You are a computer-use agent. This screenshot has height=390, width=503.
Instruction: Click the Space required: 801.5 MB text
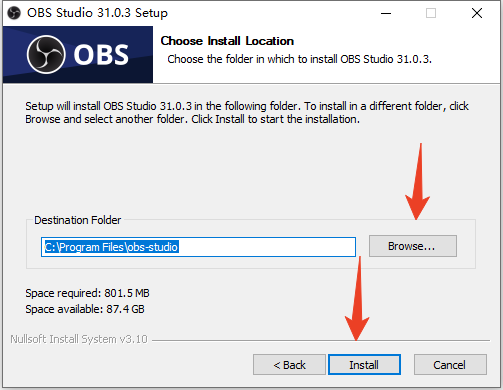point(87,293)
